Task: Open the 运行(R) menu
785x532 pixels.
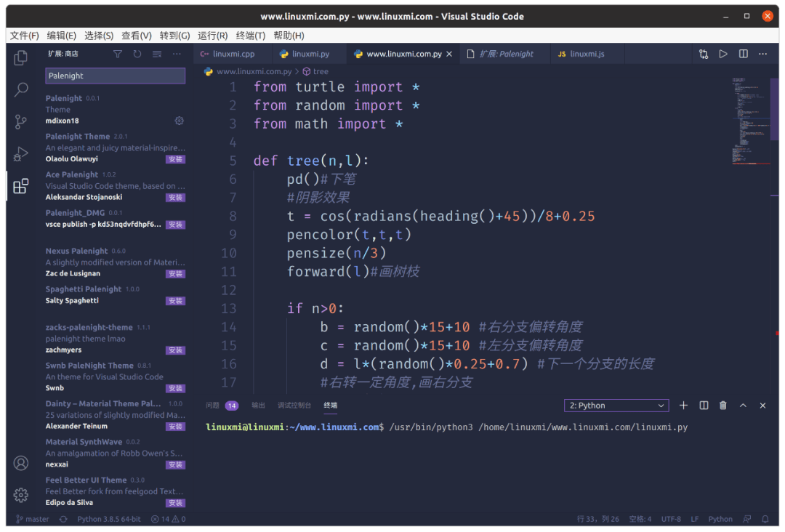Action: (212, 36)
